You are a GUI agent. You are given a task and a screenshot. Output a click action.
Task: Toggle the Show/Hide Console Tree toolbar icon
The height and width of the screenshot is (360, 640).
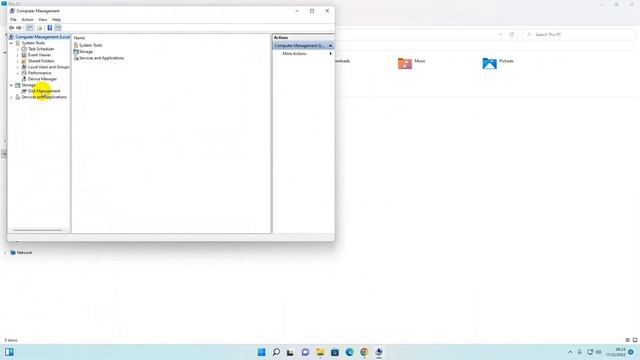click(x=30, y=28)
